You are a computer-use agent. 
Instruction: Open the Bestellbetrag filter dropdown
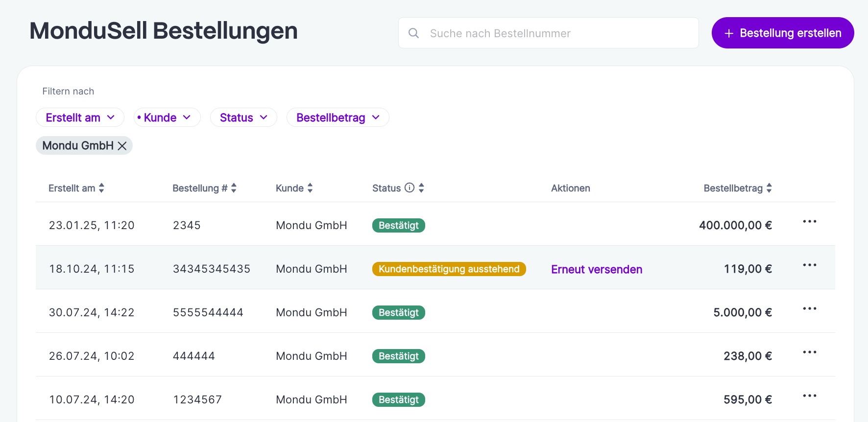(338, 117)
